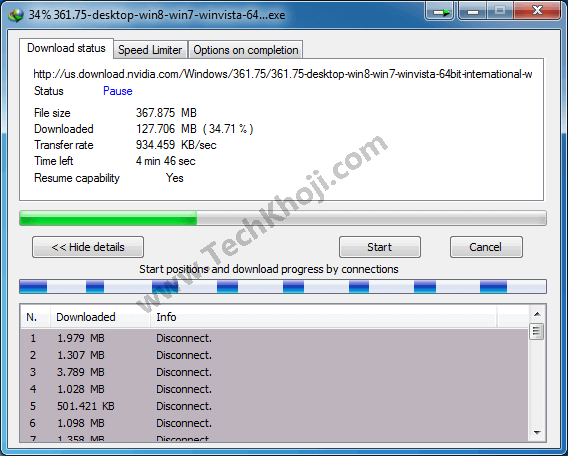Open the Speed Limiter tab

click(150, 50)
